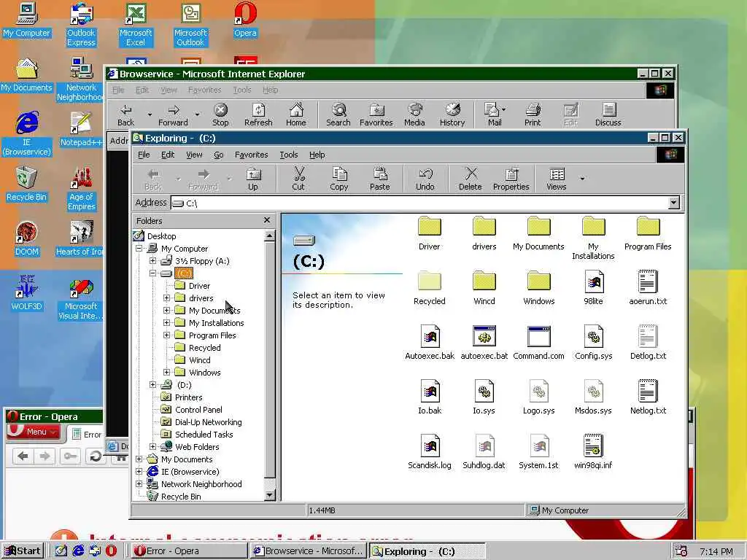Select Scheduled Tasks in the folder tree
The image size is (747, 560).
[x=198, y=435]
